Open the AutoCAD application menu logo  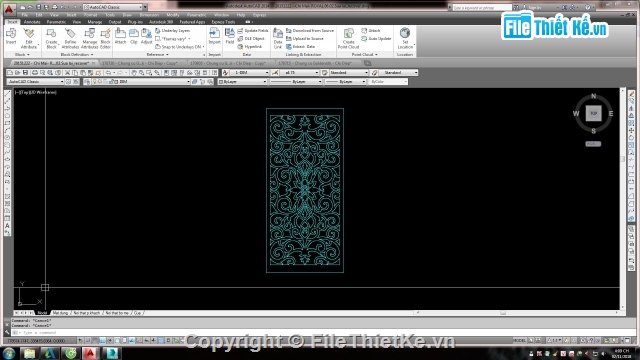pos(9,9)
